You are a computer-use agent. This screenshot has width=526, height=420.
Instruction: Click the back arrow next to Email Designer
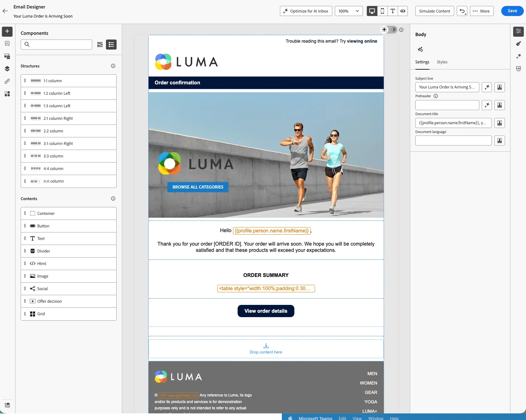(5, 11)
